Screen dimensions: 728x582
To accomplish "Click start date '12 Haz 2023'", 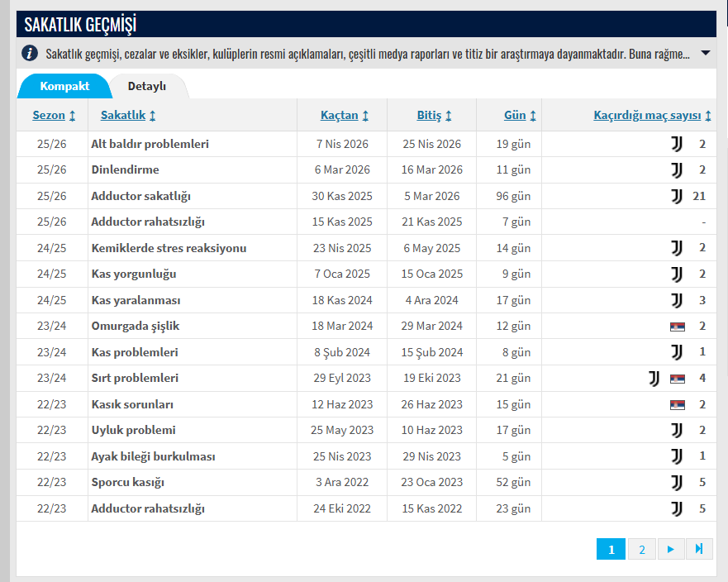I will pyautogui.click(x=342, y=404).
